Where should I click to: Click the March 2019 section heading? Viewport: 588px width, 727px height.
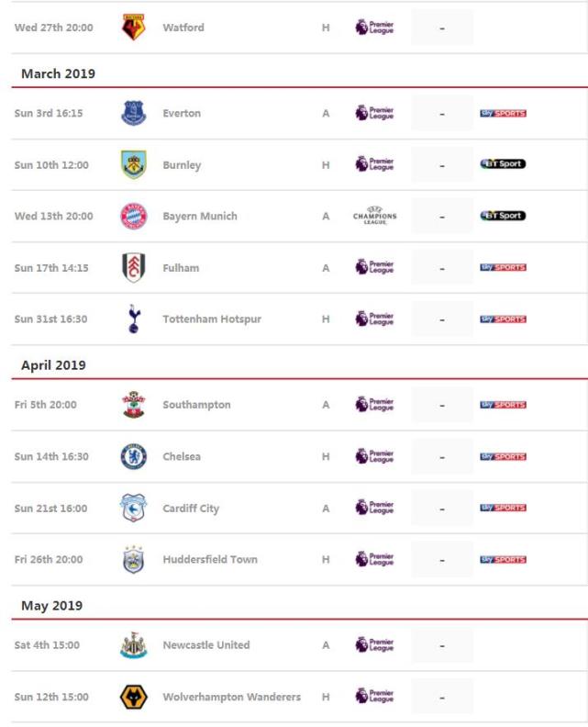(59, 73)
